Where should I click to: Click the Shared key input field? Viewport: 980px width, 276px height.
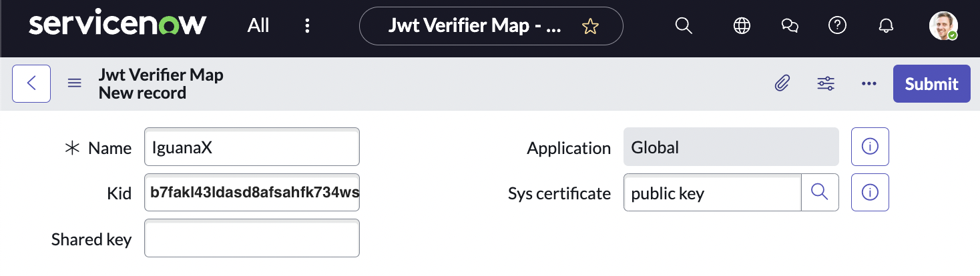[252, 238]
